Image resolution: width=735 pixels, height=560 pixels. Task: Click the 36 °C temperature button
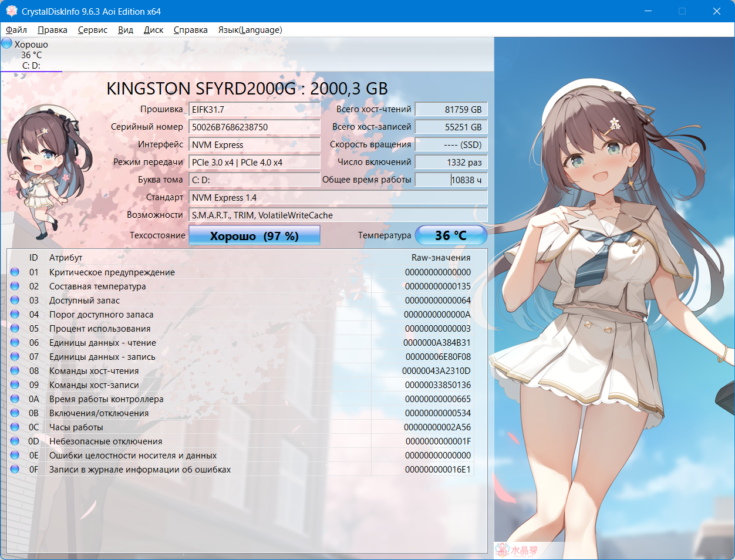click(x=451, y=235)
